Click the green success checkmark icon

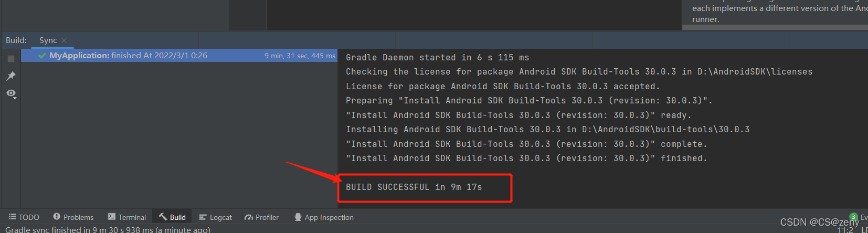click(x=42, y=56)
